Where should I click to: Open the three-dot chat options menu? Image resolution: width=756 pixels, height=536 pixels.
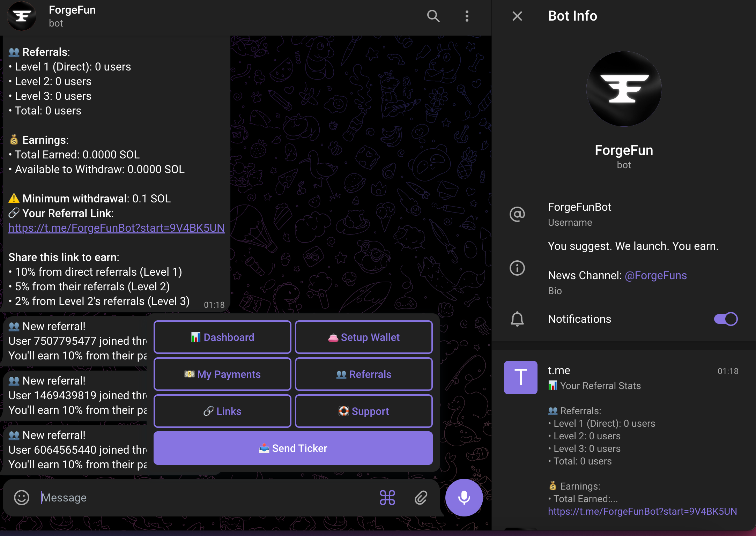tap(467, 16)
